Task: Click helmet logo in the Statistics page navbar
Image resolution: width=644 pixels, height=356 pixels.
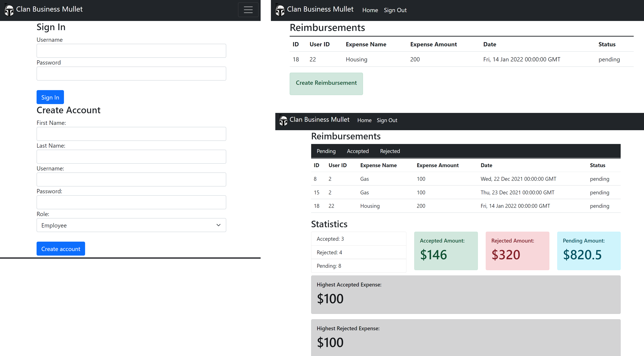Action: click(283, 121)
